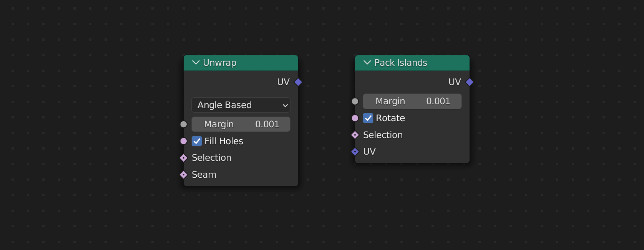644x250 pixels.
Task: Collapse the Pack Islands node
Action: 367,63
